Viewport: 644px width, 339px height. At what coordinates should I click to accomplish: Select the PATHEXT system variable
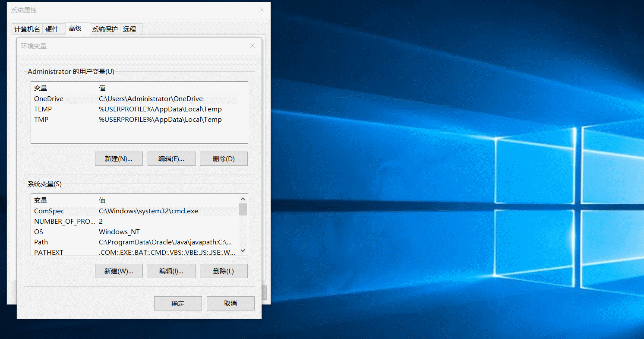134,252
